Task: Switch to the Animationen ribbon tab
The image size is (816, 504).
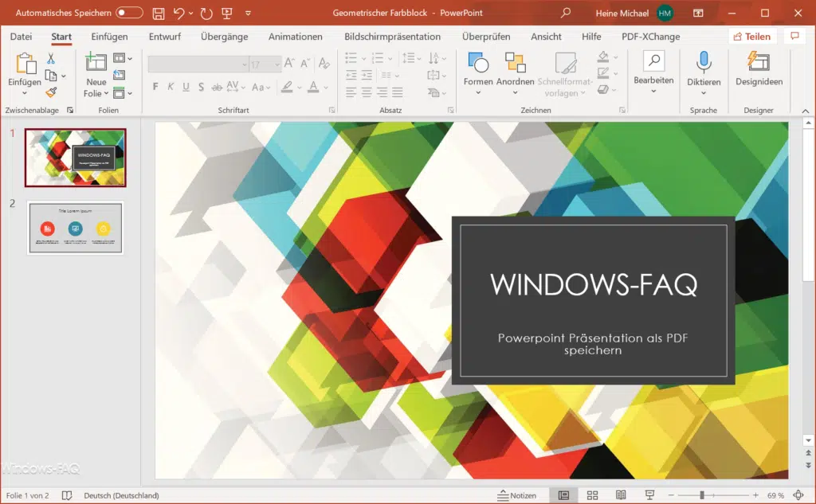Action: pyautogui.click(x=295, y=36)
